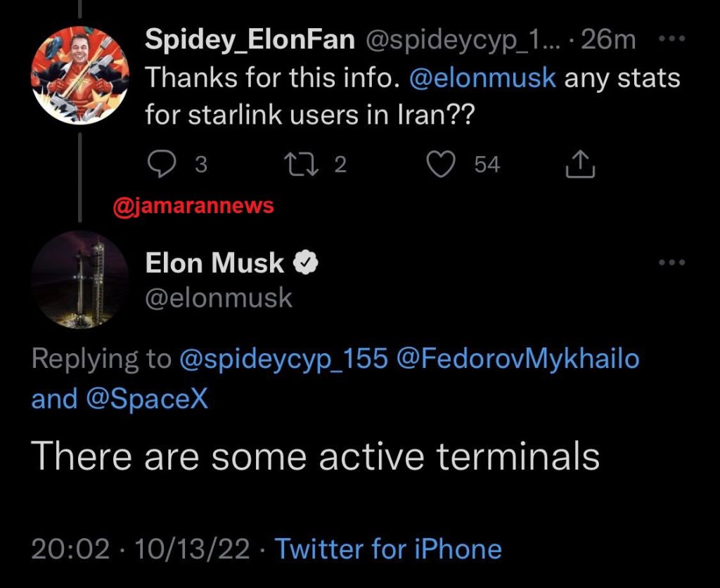Click the reply speech bubble icon
720x588 pixels.
click(161, 165)
